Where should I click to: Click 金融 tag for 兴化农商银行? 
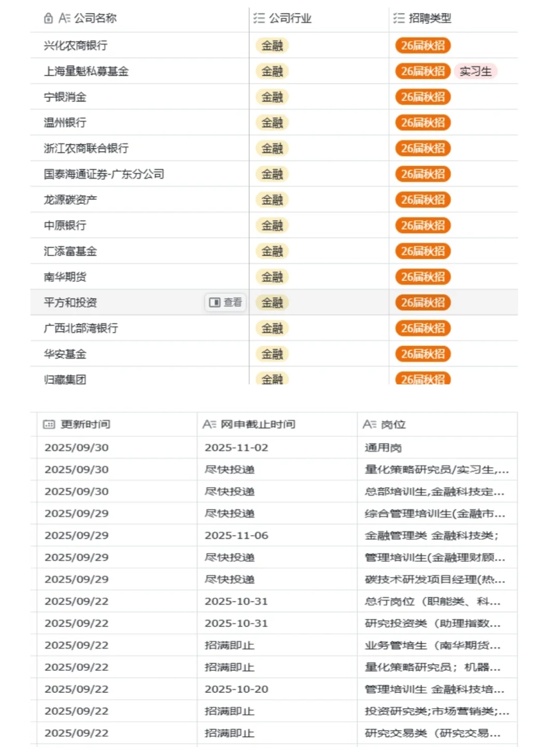click(x=272, y=46)
